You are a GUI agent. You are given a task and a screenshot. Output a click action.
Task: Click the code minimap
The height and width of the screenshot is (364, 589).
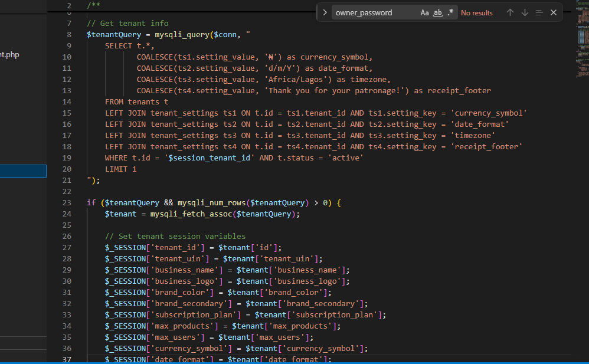click(x=581, y=40)
